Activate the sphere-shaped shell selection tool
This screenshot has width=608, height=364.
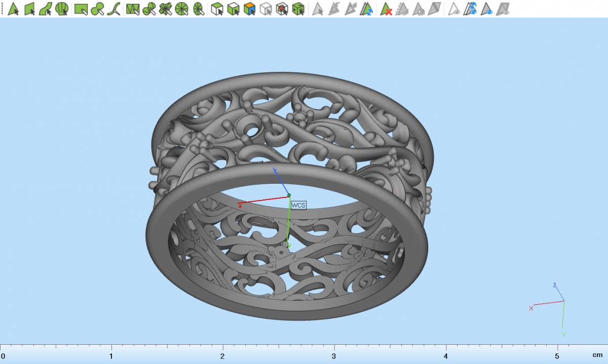pos(62,9)
